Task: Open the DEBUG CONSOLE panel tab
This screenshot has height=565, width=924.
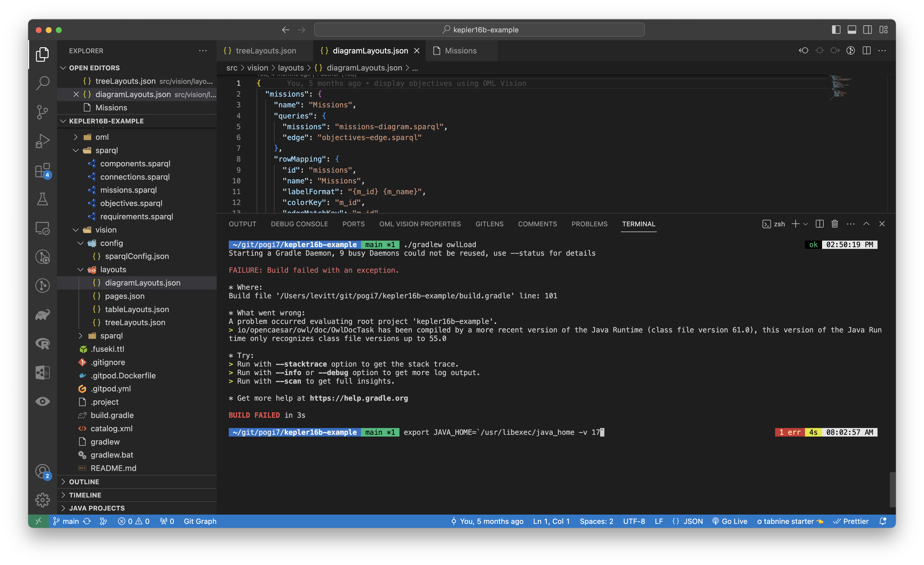Action: pos(299,224)
